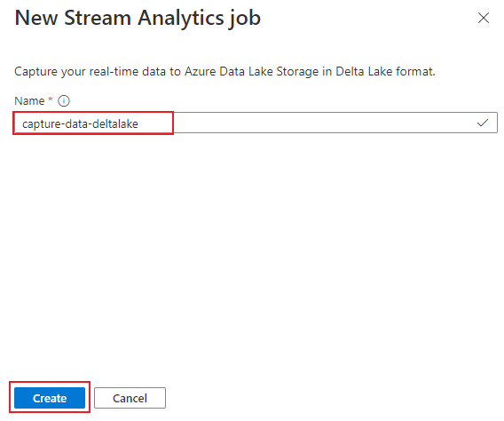Click the required asterisk next to Name

tap(51, 99)
